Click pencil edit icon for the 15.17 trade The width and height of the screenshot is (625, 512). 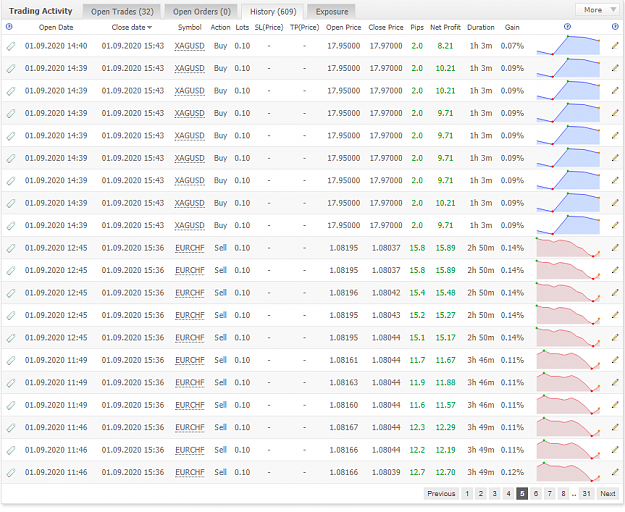coord(615,337)
